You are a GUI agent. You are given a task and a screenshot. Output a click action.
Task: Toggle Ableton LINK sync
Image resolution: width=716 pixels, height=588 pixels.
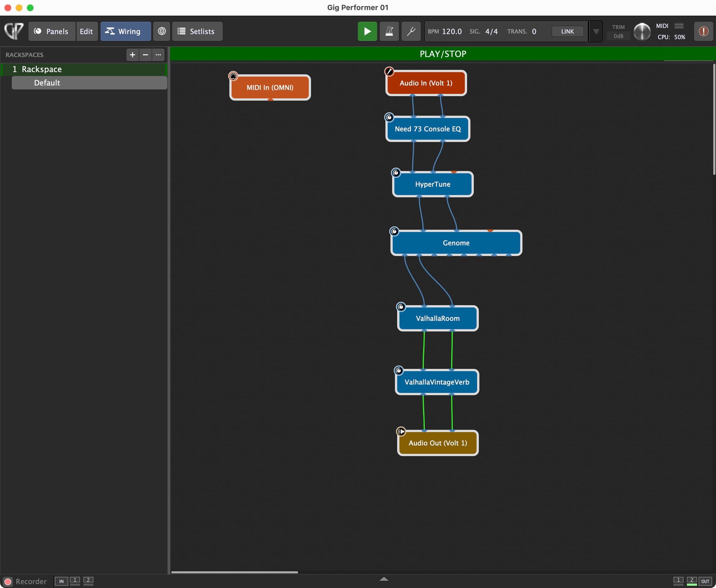click(x=567, y=32)
